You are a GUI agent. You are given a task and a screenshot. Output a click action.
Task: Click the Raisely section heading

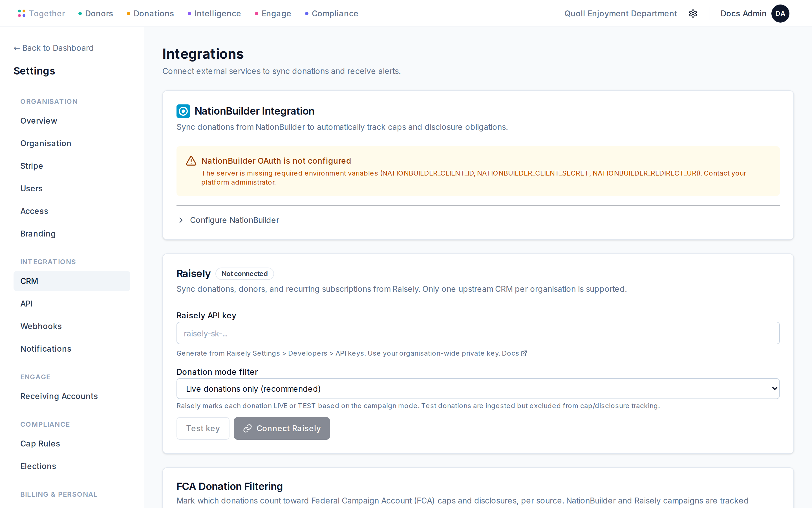point(193,274)
